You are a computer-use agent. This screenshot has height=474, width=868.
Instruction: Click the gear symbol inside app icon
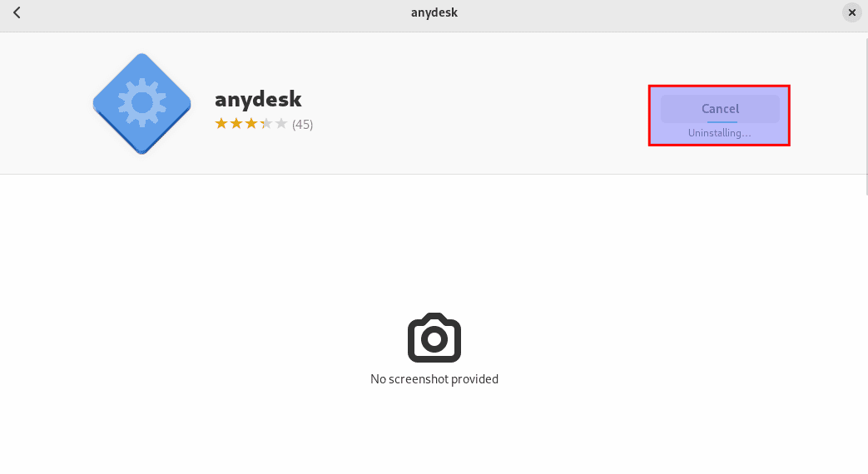point(141,103)
